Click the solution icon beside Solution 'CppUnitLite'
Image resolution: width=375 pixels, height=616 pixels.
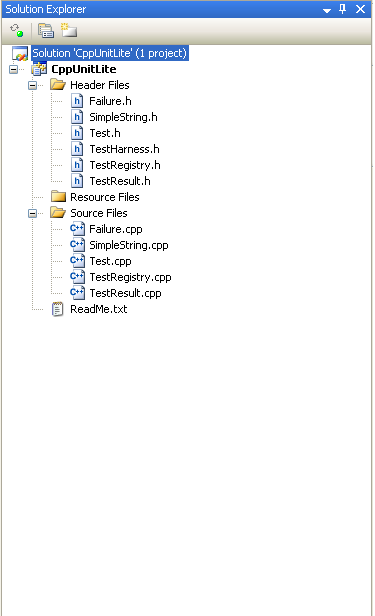click(x=20, y=53)
